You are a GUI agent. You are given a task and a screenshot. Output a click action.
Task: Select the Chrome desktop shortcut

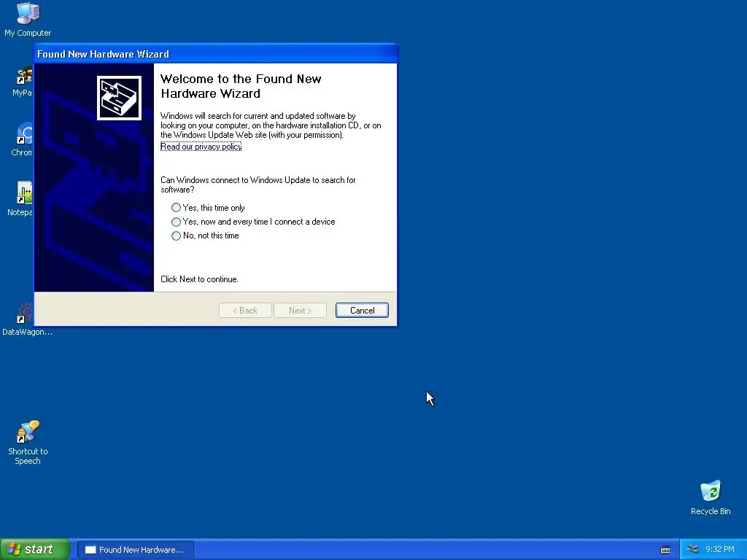pos(23,139)
